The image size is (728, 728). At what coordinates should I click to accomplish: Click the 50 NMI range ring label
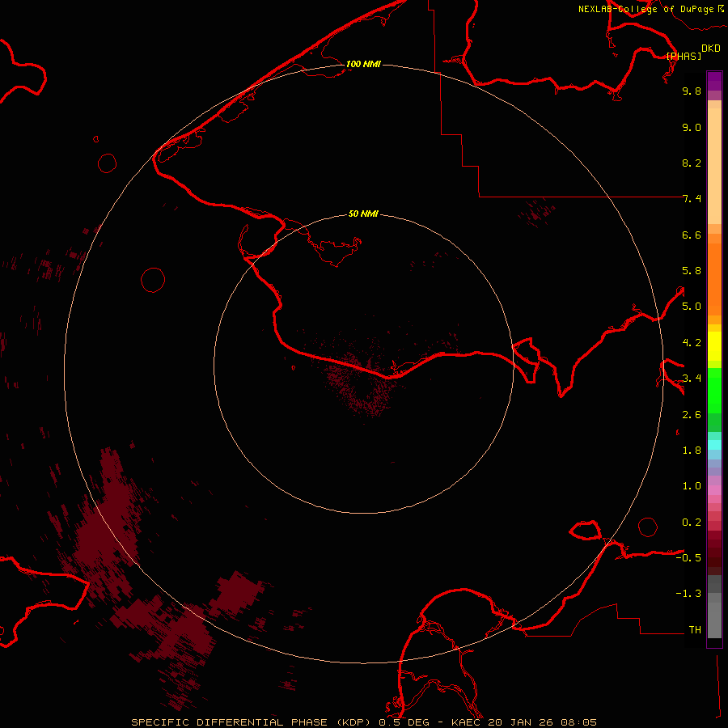coord(363,214)
